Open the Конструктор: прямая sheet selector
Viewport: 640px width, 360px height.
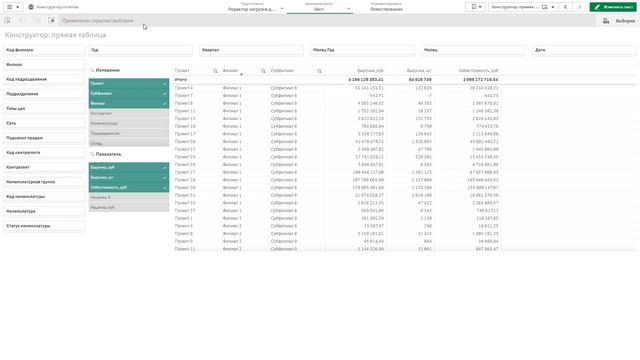pyautogui.click(x=523, y=7)
